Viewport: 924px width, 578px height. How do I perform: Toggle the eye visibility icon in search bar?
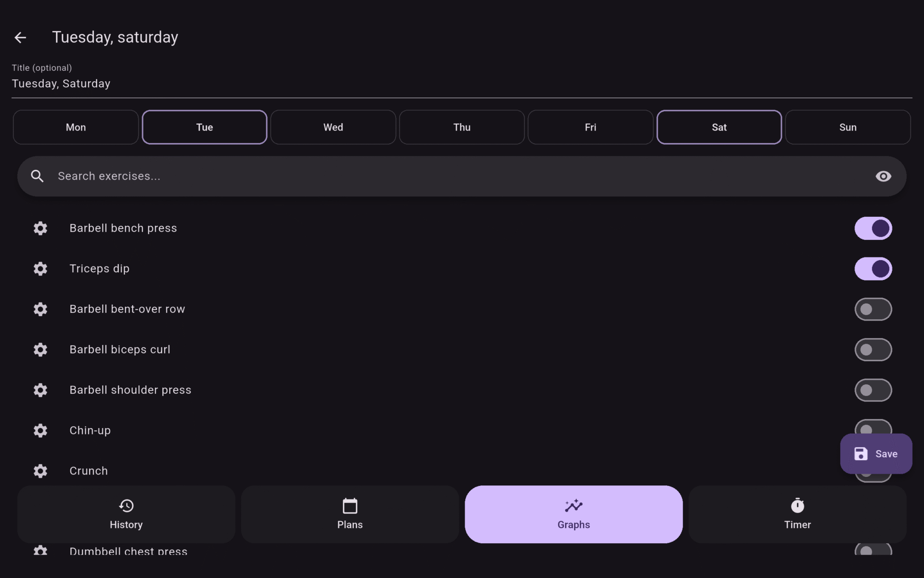883,176
